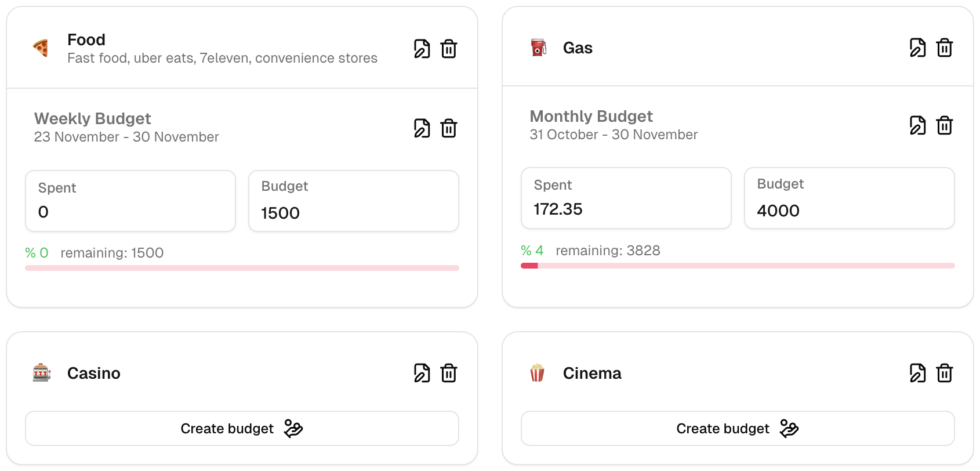Create budget for Casino
Viewport: 980px width, 471px height.
point(242,429)
